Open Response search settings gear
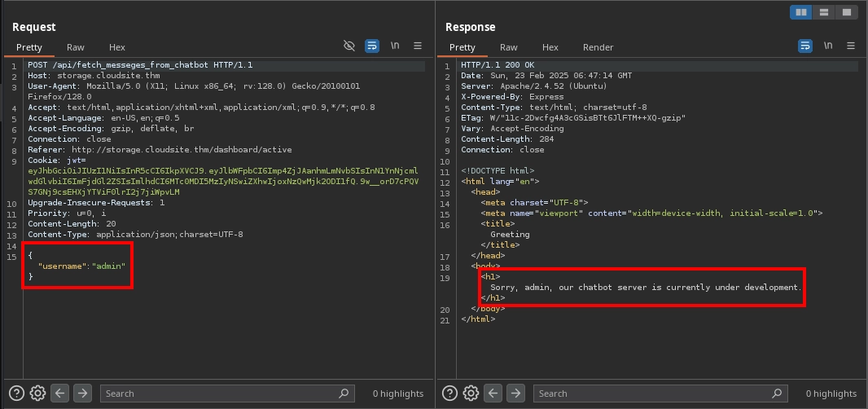This screenshot has height=409, width=868. point(471,394)
